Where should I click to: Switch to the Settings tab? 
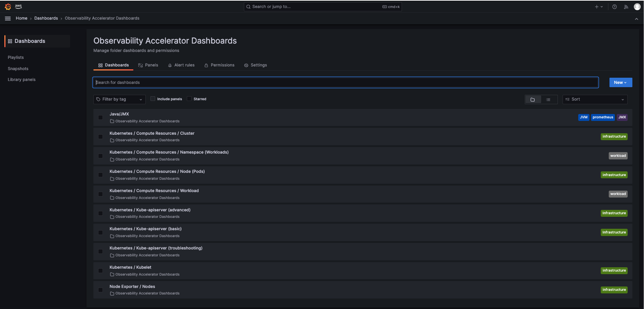(x=255, y=65)
